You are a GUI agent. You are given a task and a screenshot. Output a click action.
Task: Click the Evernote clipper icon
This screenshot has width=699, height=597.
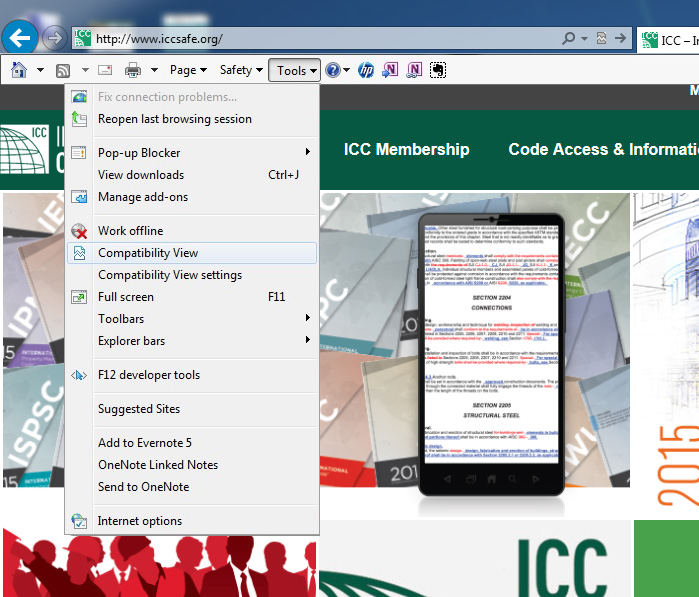[x=438, y=70]
